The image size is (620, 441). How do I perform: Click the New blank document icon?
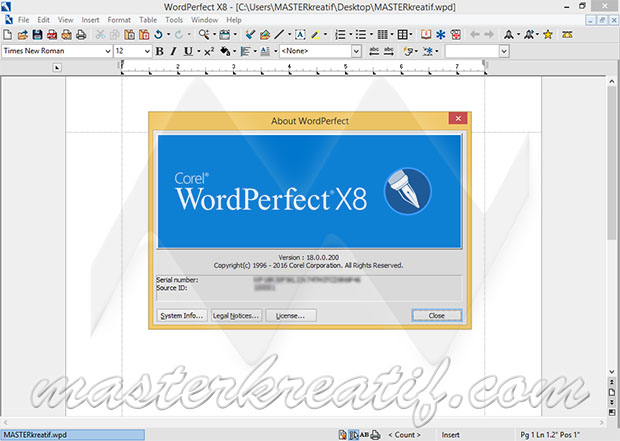[x=8, y=35]
